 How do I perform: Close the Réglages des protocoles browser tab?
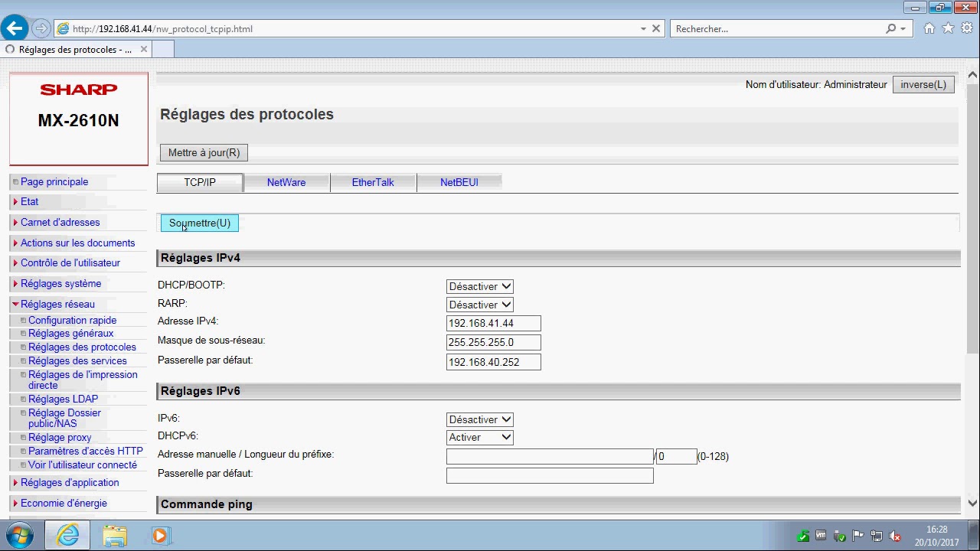[x=144, y=49]
